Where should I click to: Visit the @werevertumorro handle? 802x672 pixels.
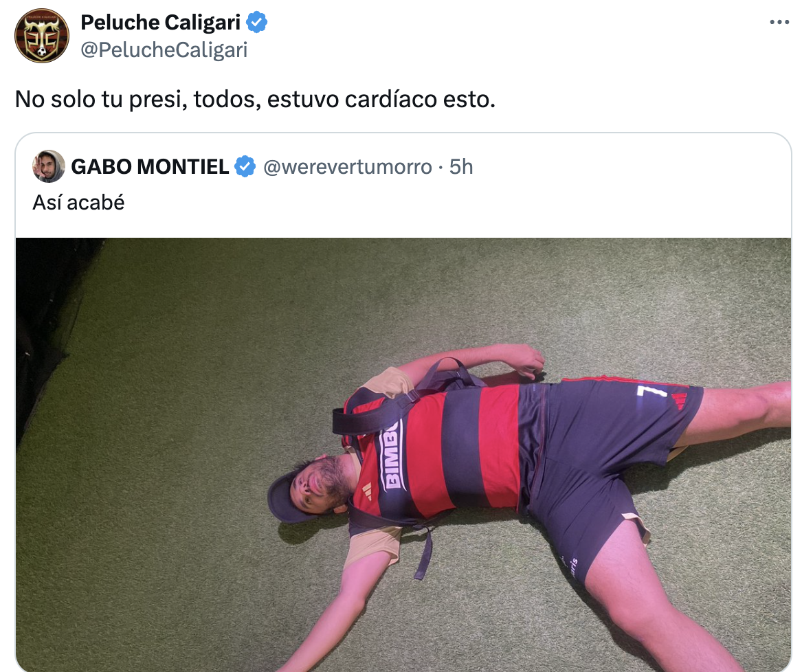(x=348, y=167)
